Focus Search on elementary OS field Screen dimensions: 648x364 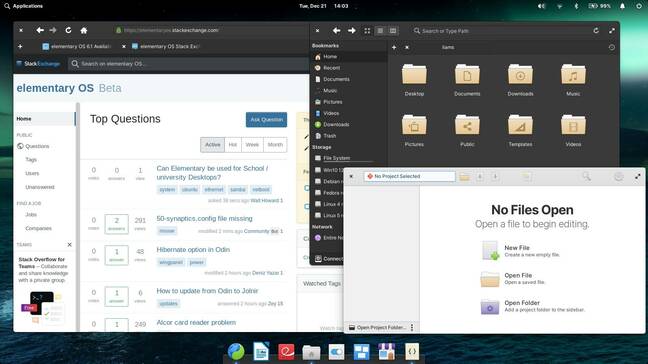tap(188, 64)
